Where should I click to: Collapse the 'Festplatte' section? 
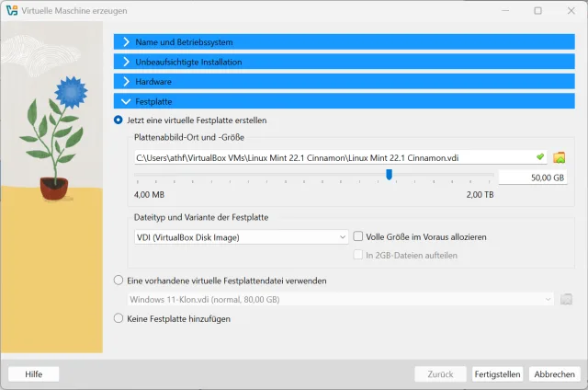tap(344, 101)
